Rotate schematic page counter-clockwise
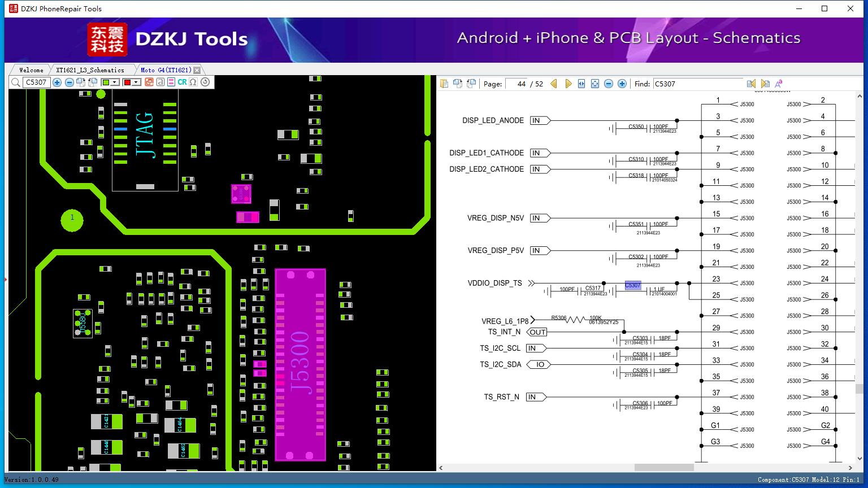Viewport: 868px width, 488px height. coord(471,84)
